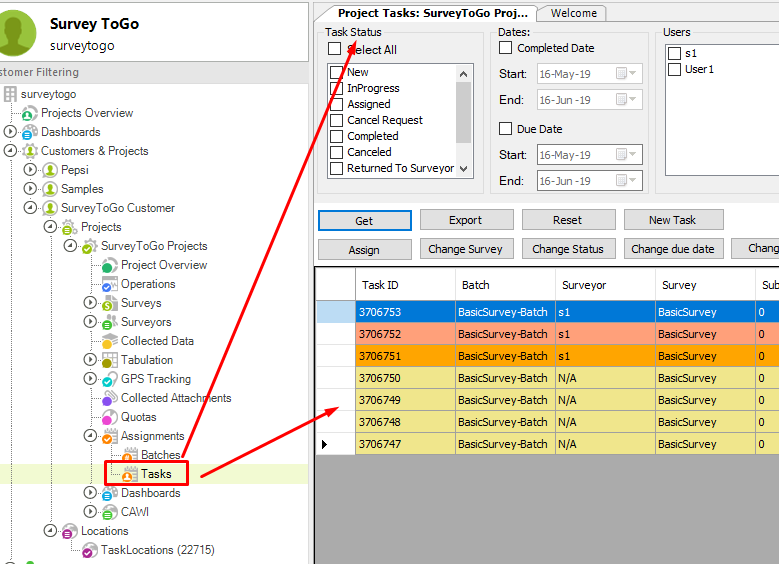
Task: Click the Project Overview pie icon
Action: (x=109, y=265)
